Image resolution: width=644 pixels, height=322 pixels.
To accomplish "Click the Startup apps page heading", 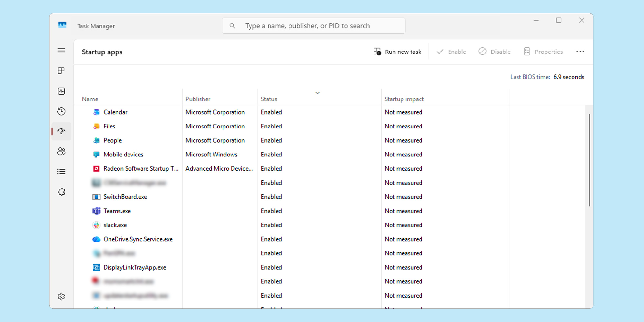I will tap(102, 52).
